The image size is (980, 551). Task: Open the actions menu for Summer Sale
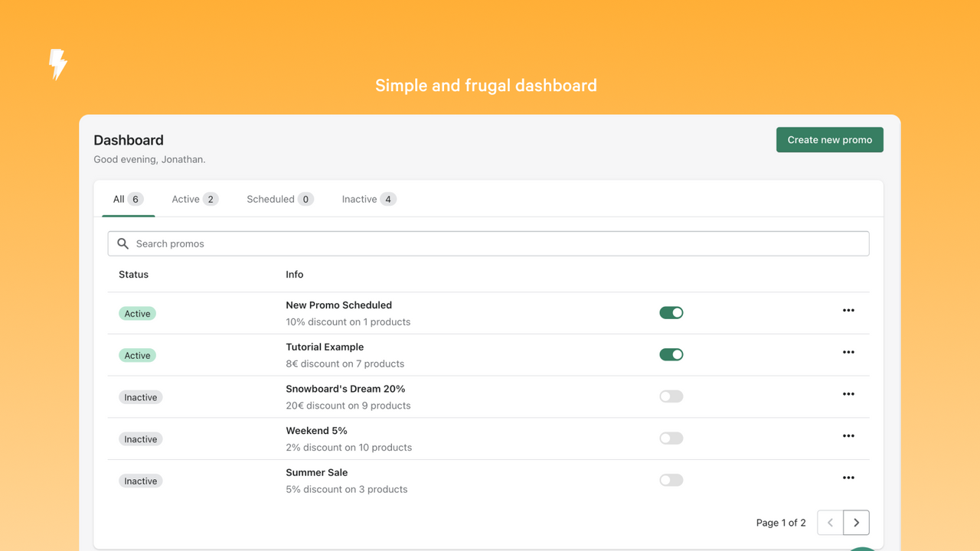[848, 477]
